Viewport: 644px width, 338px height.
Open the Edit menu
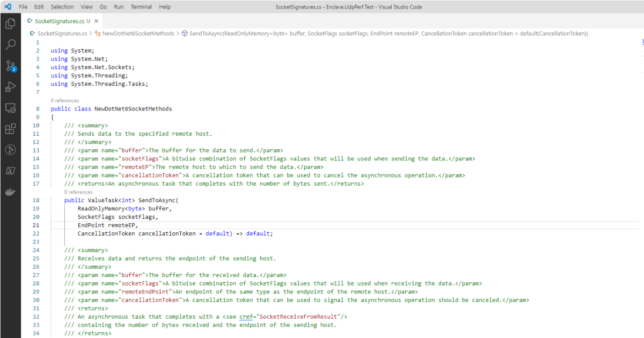[39, 7]
